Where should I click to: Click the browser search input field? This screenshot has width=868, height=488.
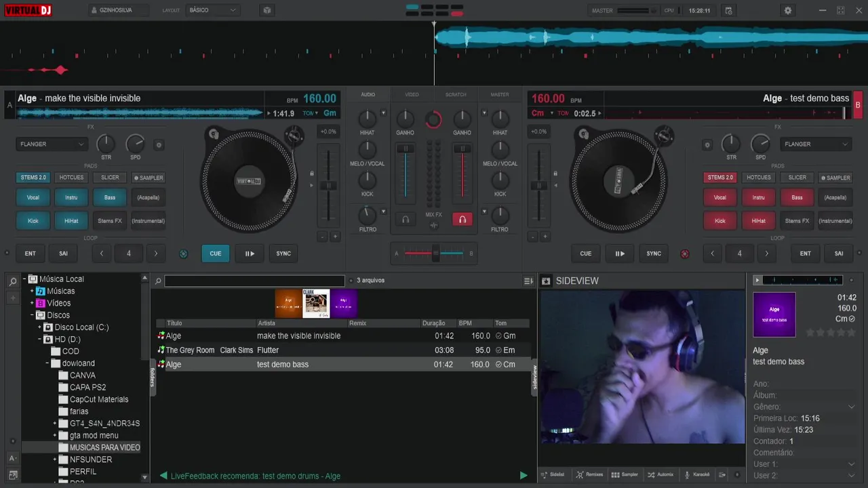[x=254, y=281]
